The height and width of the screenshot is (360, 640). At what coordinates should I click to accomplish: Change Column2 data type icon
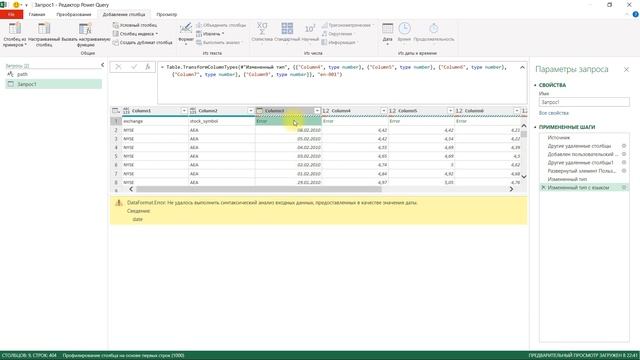pos(193,111)
